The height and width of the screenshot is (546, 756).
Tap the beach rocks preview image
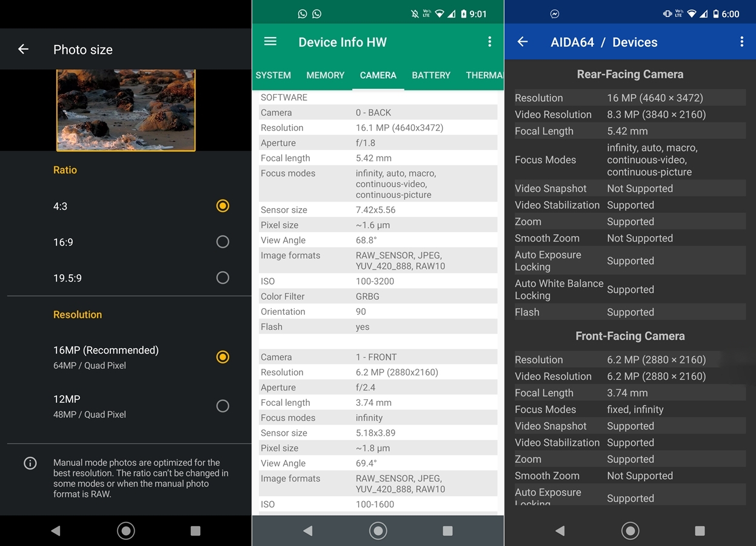(126, 110)
